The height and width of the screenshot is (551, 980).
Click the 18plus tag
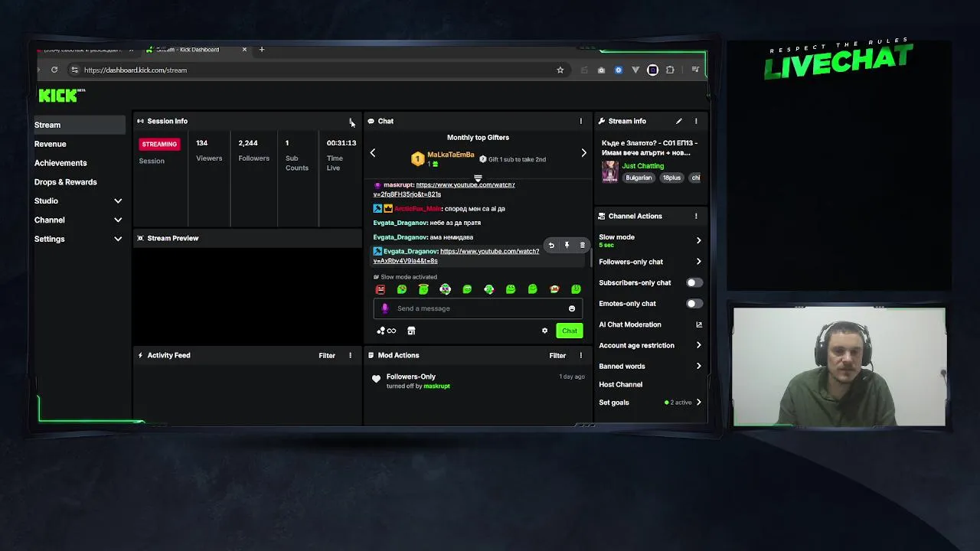click(x=671, y=178)
